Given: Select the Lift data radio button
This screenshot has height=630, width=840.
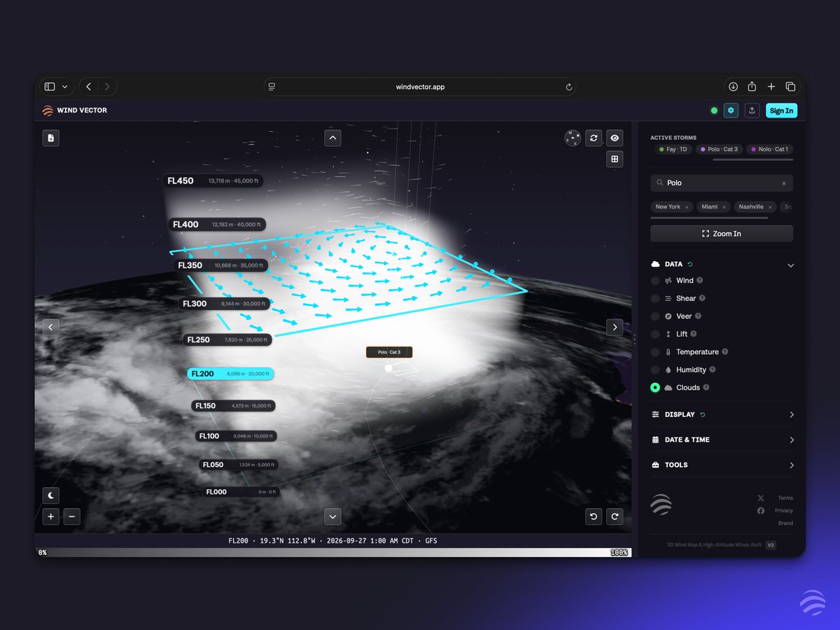Looking at the screenshot, I should tap(655, 334).
